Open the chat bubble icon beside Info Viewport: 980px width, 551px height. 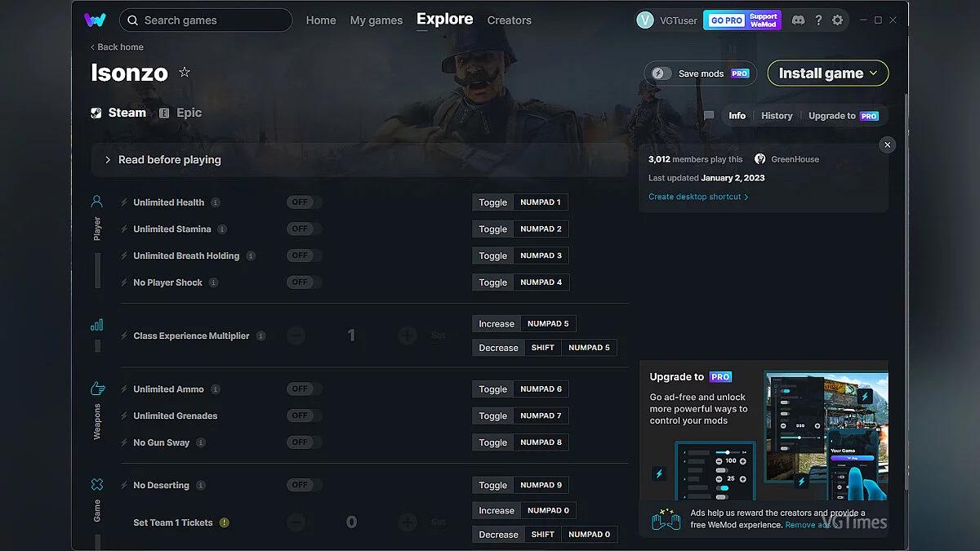709,116
